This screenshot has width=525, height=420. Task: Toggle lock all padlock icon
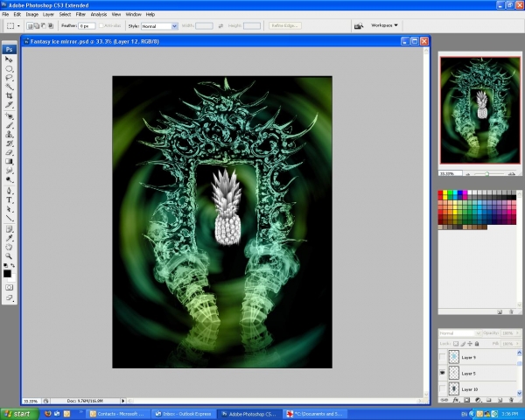477,344
